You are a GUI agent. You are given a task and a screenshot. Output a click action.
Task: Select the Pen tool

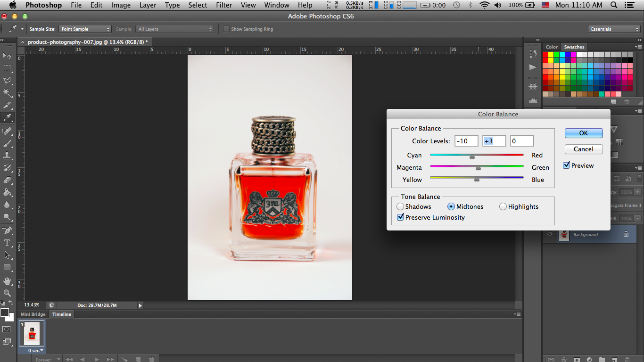[x=7, y=230]
